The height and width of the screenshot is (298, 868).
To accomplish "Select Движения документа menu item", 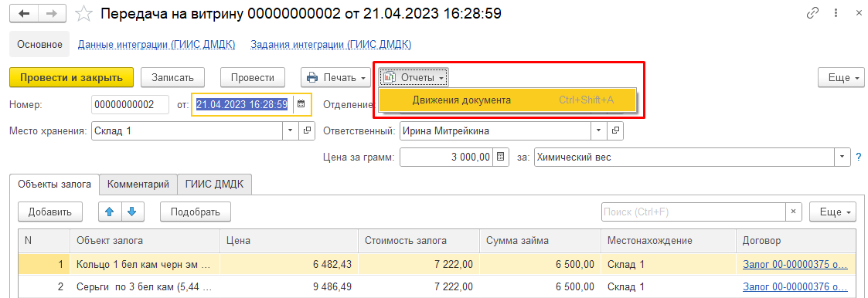I will [508, 100].
